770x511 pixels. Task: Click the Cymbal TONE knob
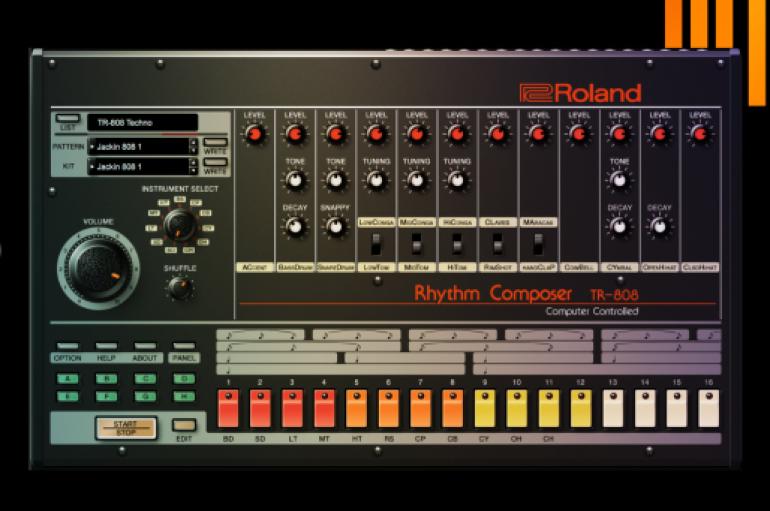point(619,181)
